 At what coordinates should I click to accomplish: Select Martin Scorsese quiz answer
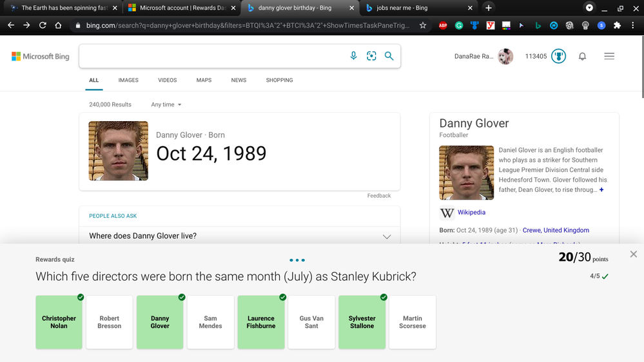click(x=413, y=322)
